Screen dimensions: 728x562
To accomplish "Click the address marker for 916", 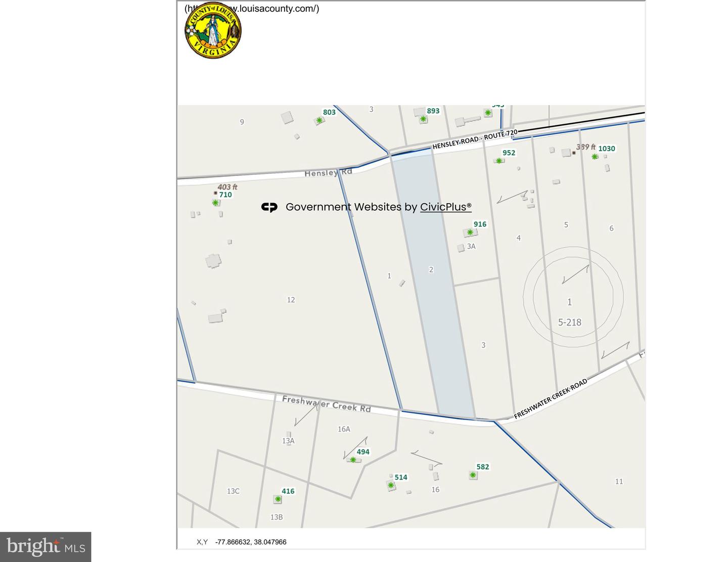I will pos(470,232).
